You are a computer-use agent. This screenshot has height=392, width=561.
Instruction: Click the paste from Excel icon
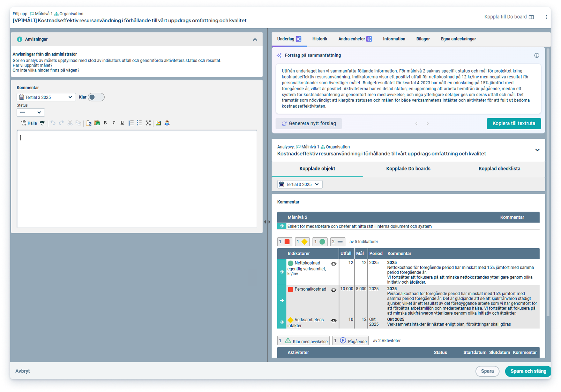(x=97, y=123)
